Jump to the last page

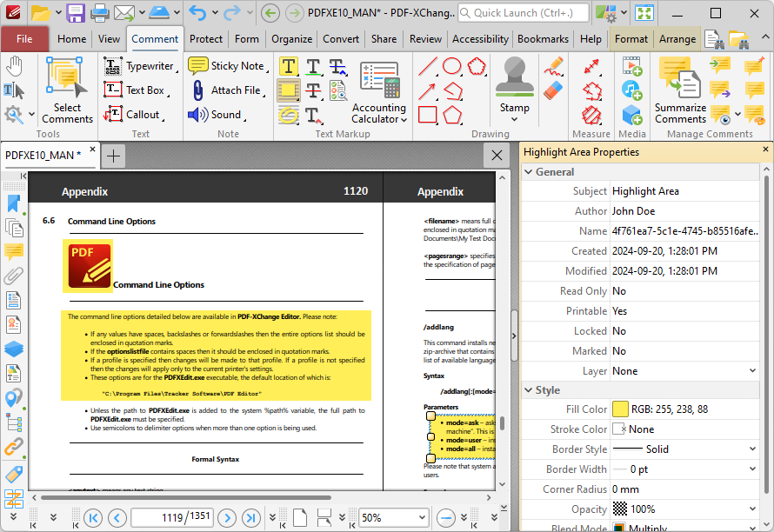[x=251, y=518]
